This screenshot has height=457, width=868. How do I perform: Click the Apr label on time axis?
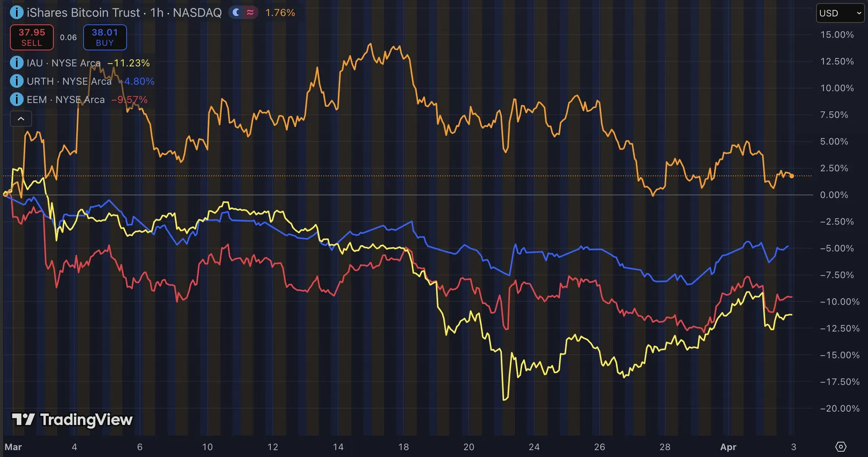tap(728, 447)
